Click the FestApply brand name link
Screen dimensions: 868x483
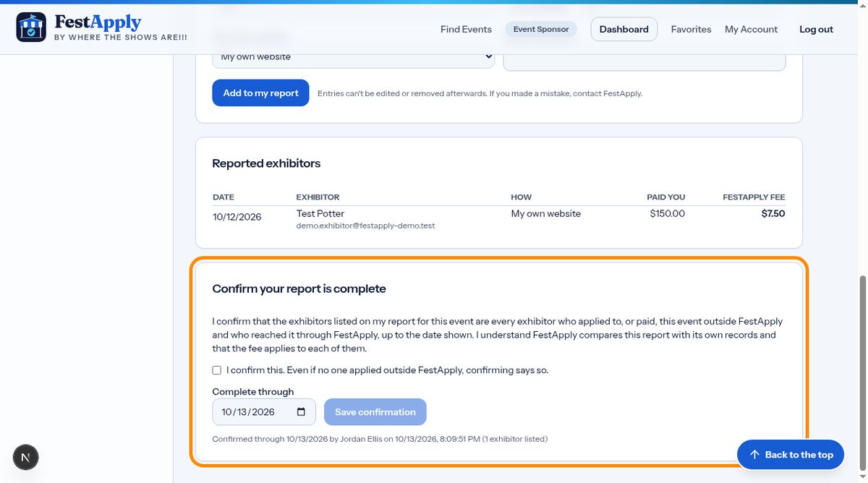coord(98,22)
